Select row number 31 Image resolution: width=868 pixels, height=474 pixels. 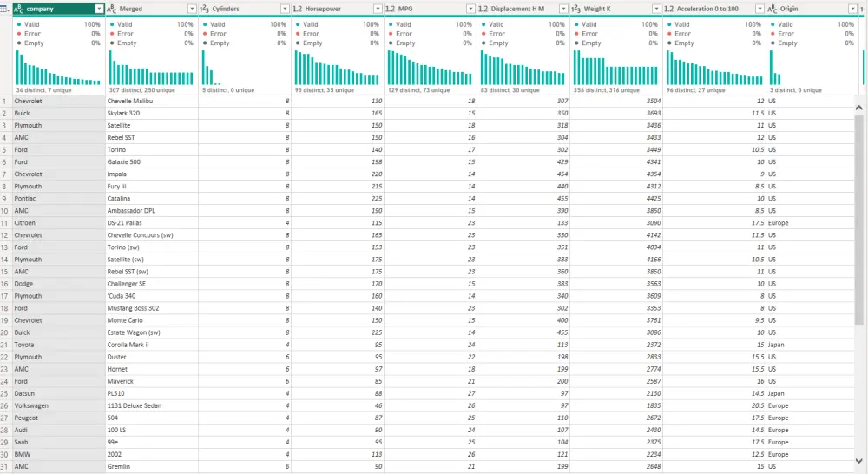(x=5, y=466)
